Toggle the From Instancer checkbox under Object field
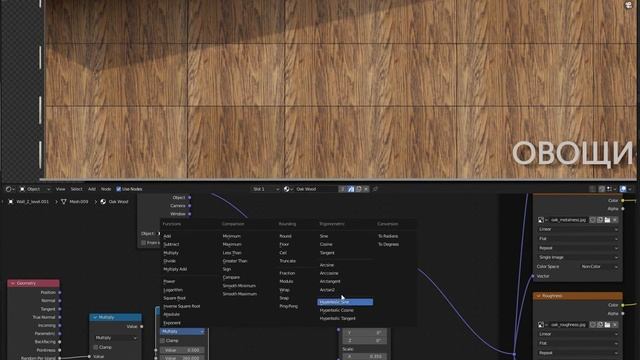Viewport: 640px width, 360px height. pyautogui.click(x=144, y=242)
